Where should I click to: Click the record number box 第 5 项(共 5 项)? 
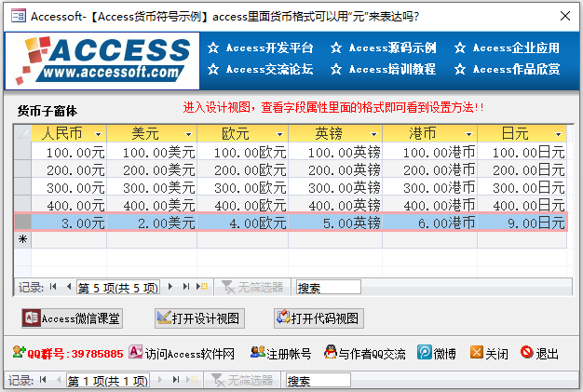(118, 287)
